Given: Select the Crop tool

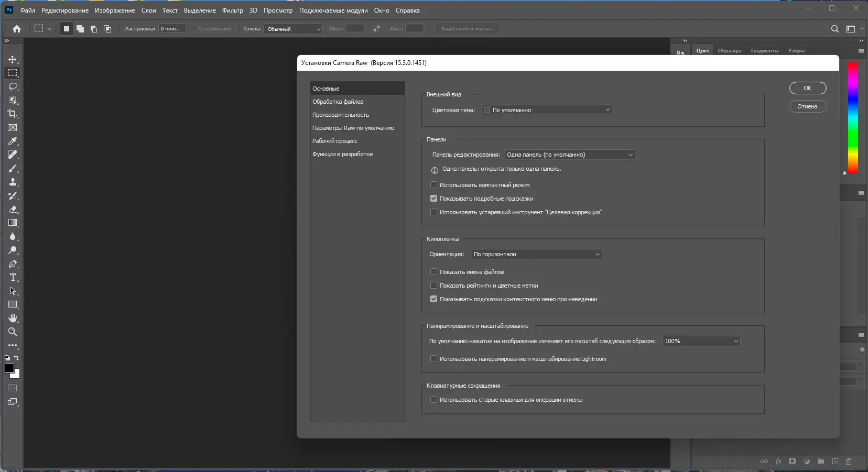Looking at the screenshot, I should click(x=13, y=114).
